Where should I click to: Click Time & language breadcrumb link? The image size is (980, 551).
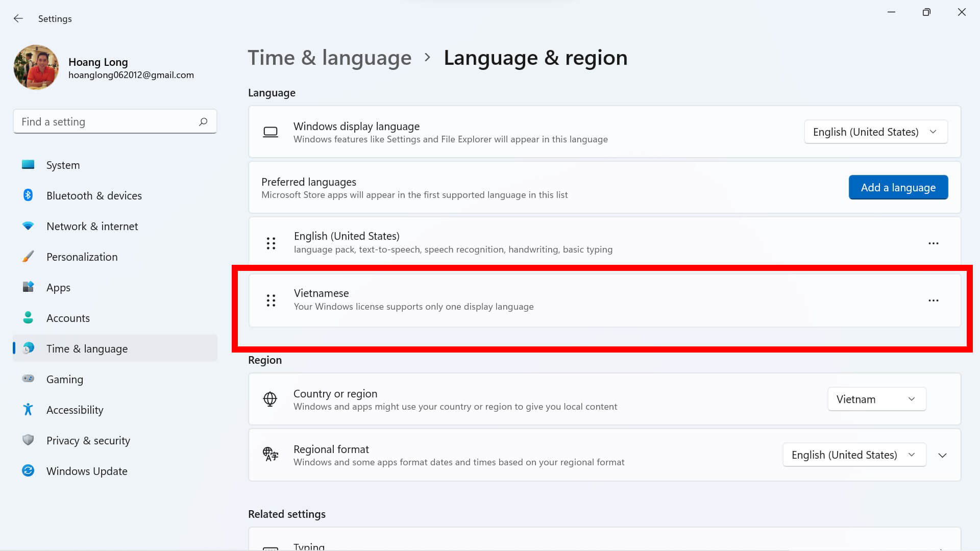tap(329, 58)
